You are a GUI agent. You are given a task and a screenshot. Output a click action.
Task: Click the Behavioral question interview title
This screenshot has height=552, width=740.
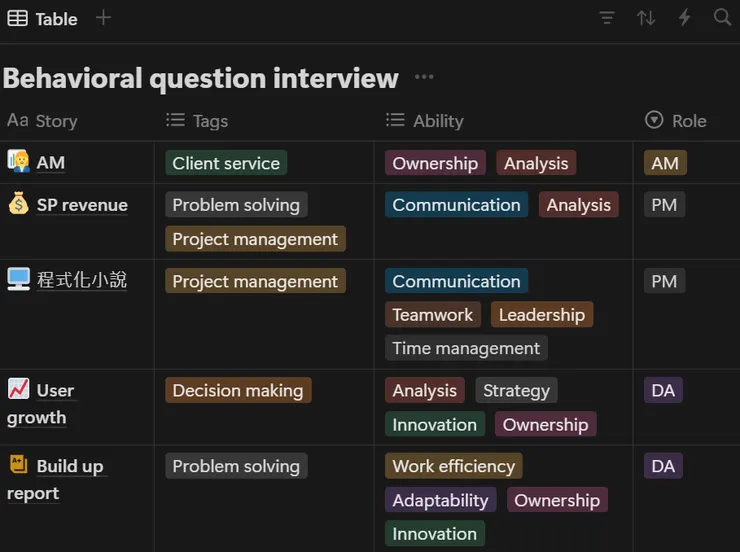[201, 77]
